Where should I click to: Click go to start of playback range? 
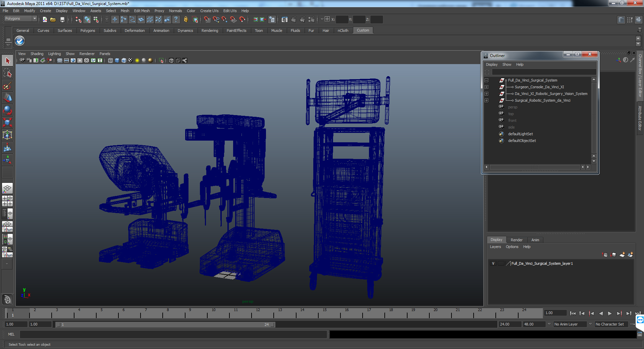573,313
